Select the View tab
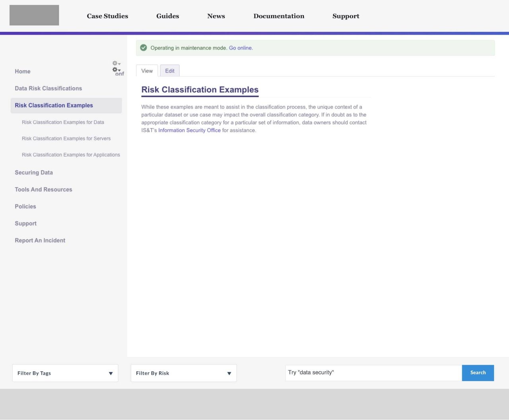Screen dimensions: 509x420 (147, 71)
